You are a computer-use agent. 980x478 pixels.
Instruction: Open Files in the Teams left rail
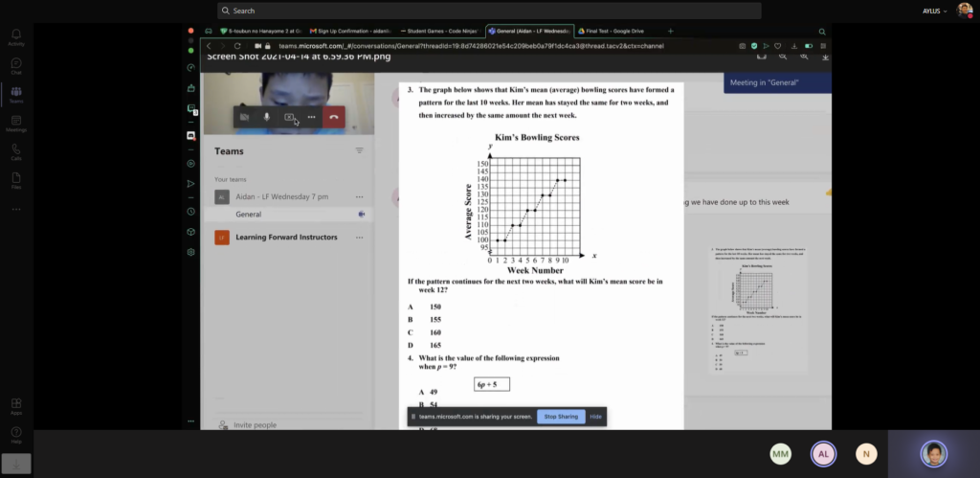coord(16,181)
